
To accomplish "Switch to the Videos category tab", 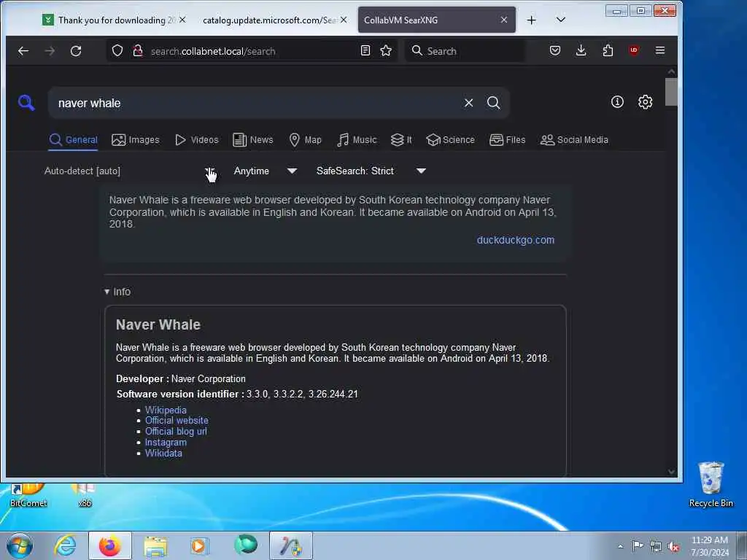I will click(x=196, y=140).
